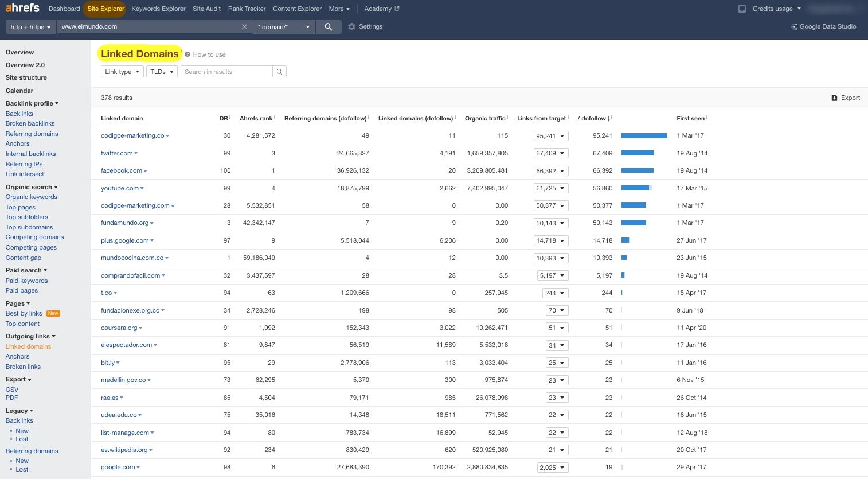This screenshot has width=868, height=479.
Task: Sort by the dofollow column header
Action: click(595, 118)
